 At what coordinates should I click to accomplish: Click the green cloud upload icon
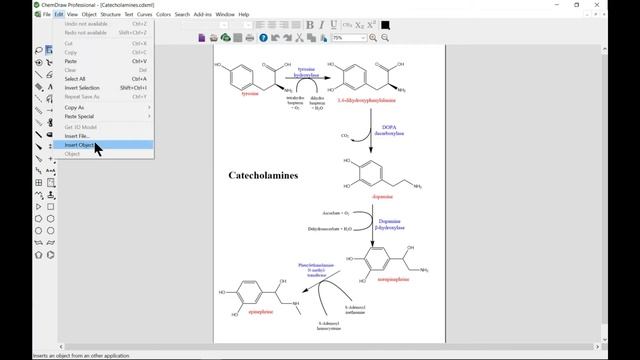coord(225,38)
